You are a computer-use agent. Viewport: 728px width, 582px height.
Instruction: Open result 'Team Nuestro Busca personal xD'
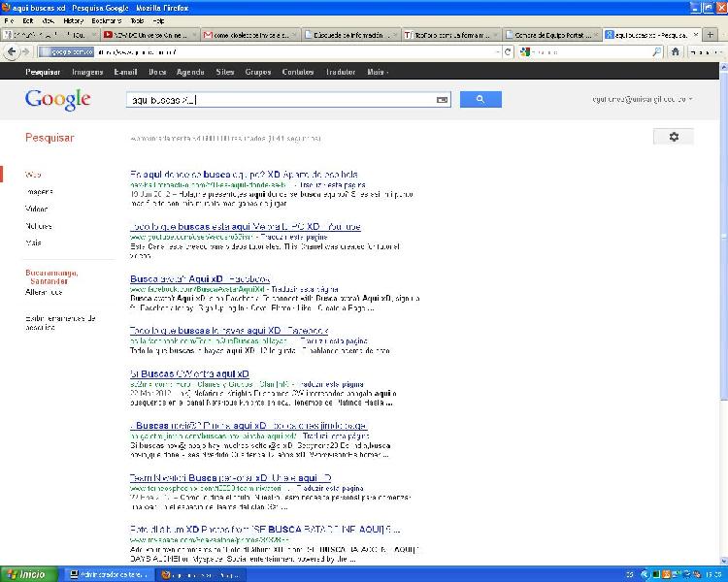pyautogui.click(x=231, y=477)
